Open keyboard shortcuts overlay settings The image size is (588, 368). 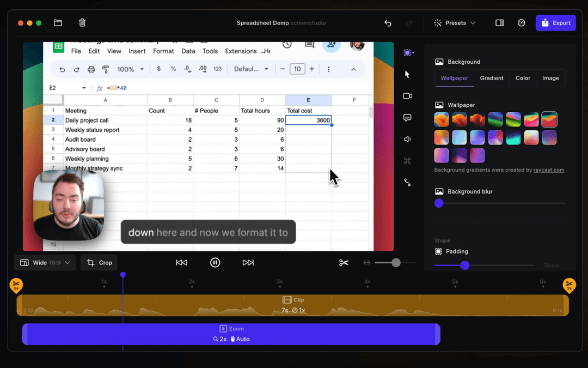tap(407, 160)
